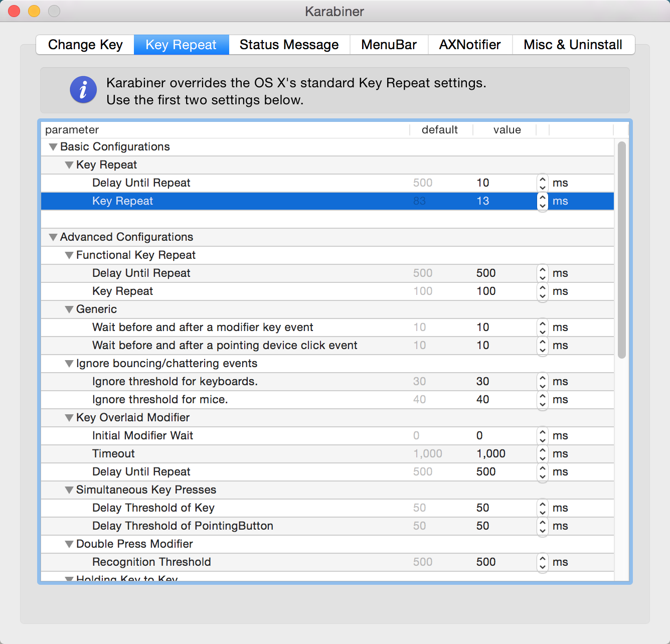Collapse Ignore bouncing/chattering events group
This screenshot has width=670, height=644.
69,364
